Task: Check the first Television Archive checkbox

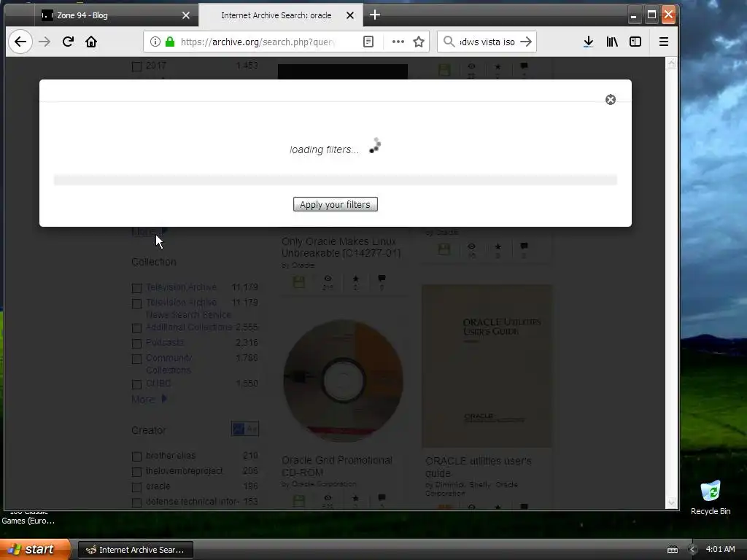Action: point(136,288)
